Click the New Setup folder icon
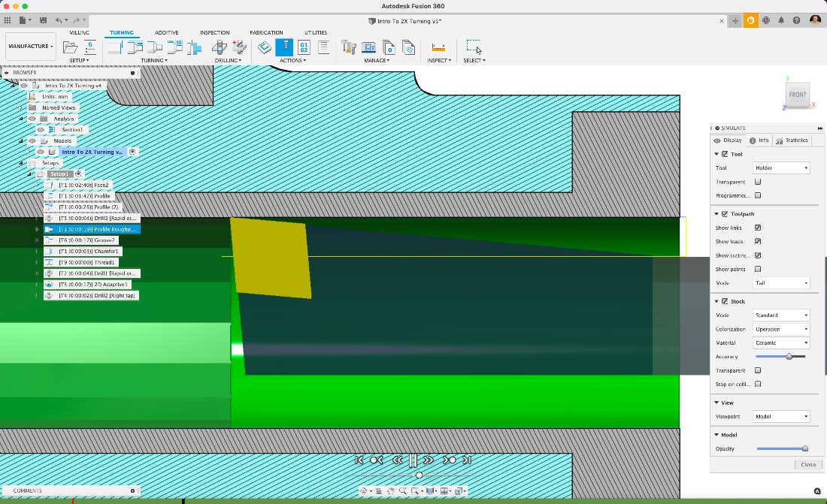The image size is (827, 504). (x=70, y=47)
